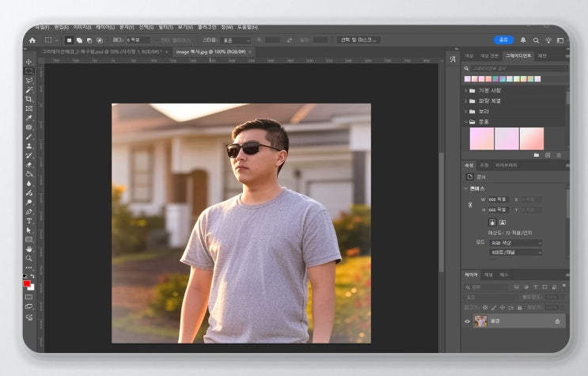588x376 pixels.
Task: Click the 선택 및 마스크 button
Action: [358, 40]
